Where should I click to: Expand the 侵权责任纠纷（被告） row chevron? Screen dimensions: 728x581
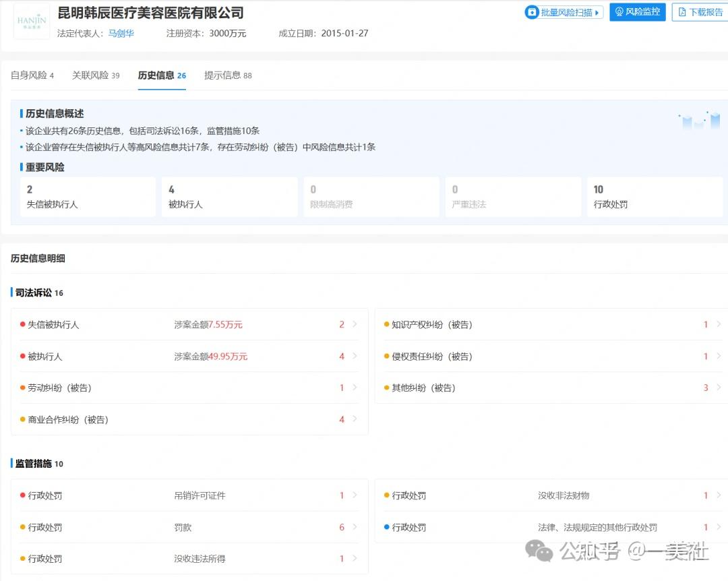click(719, 357)
